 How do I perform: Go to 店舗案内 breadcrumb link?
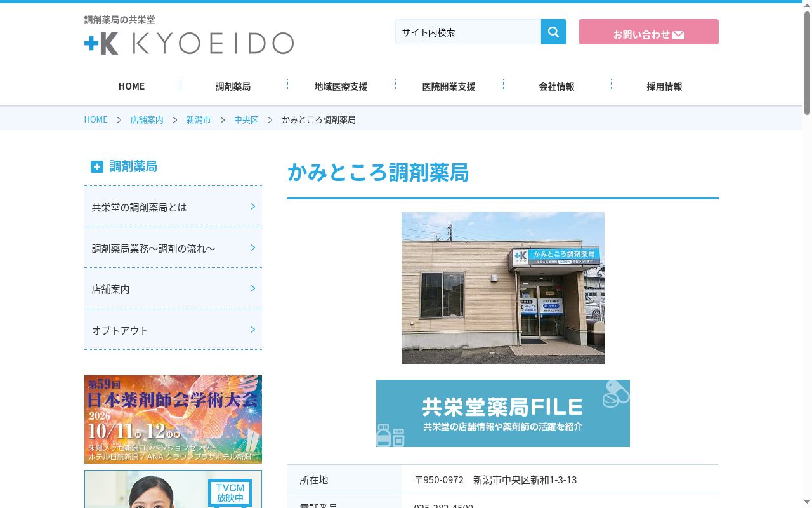(147, 119)
